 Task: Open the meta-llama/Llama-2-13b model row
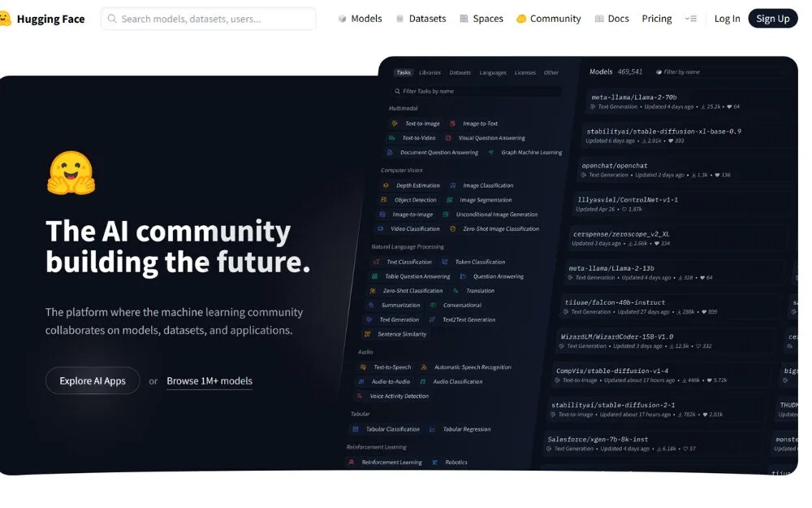[673, 272]
